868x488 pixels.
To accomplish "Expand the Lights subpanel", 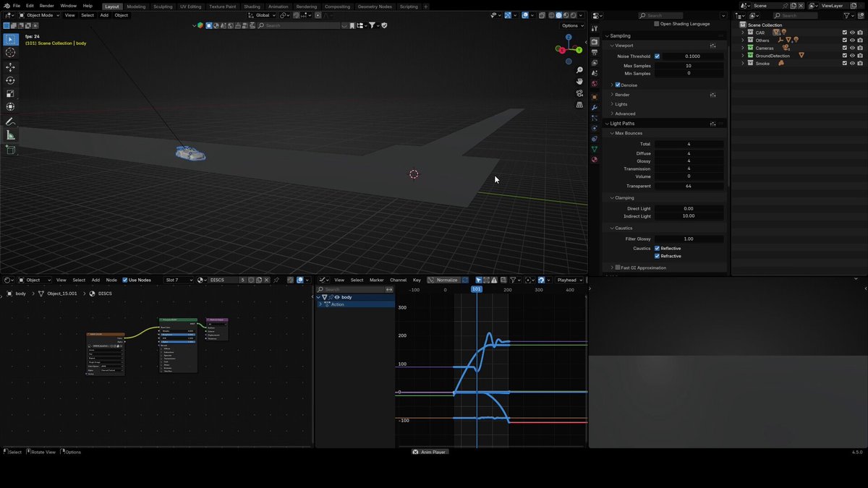I will [612, 104].
